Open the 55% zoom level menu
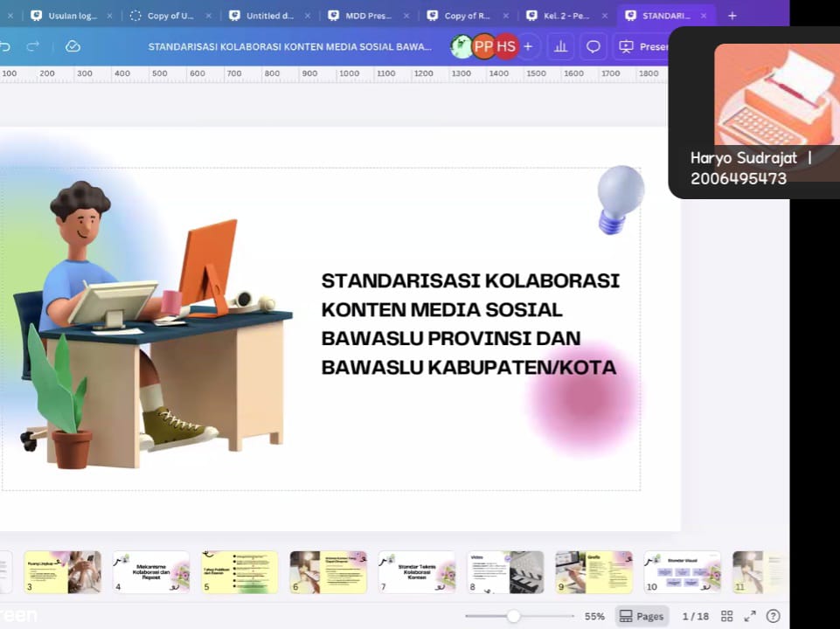This screenshot has height=629, width=840. pyautogui.click(x=594, y=616)
